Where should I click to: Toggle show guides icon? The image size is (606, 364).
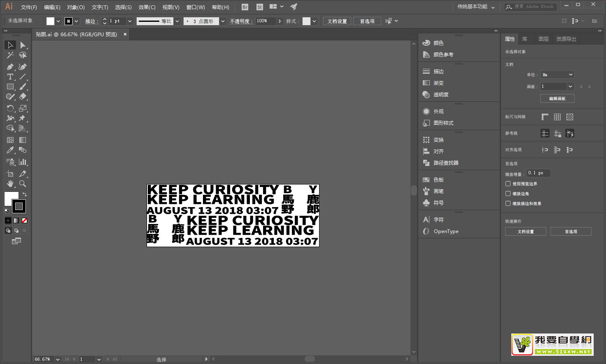click(545, 133)
